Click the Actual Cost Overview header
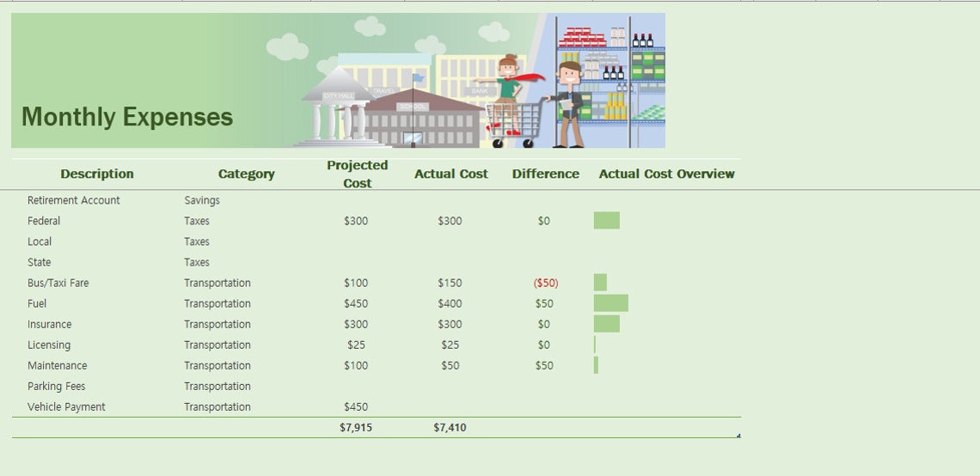The image size is (980, 476). (666, 174)
